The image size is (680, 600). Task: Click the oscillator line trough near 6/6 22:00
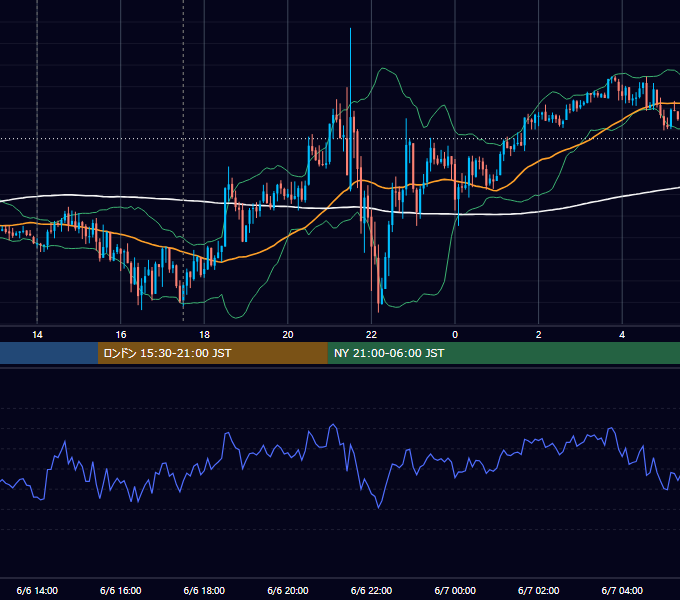point(379,506)
